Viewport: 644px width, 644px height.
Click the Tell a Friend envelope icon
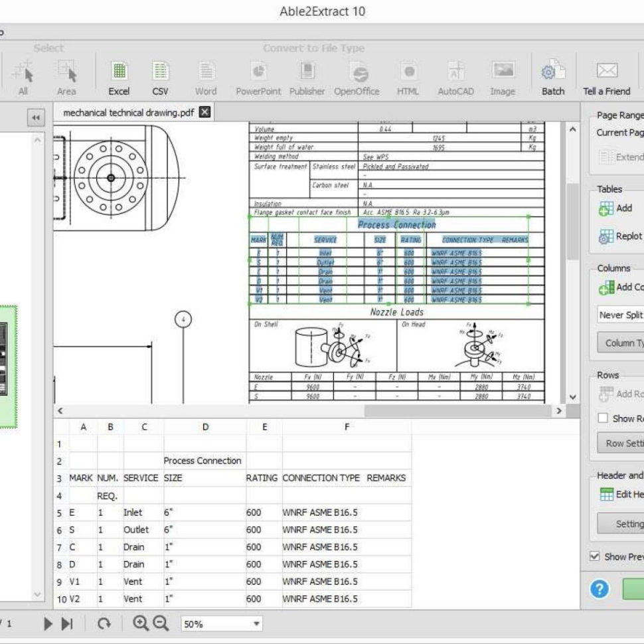tap(606, 70)
